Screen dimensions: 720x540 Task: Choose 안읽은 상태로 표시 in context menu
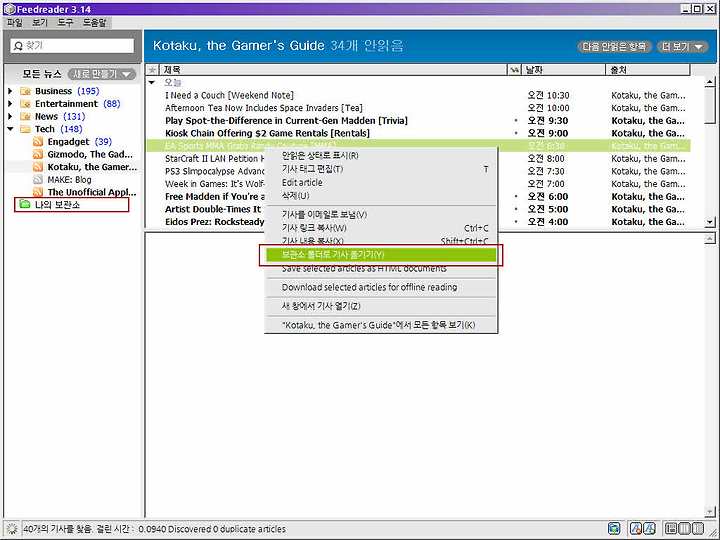381,156
